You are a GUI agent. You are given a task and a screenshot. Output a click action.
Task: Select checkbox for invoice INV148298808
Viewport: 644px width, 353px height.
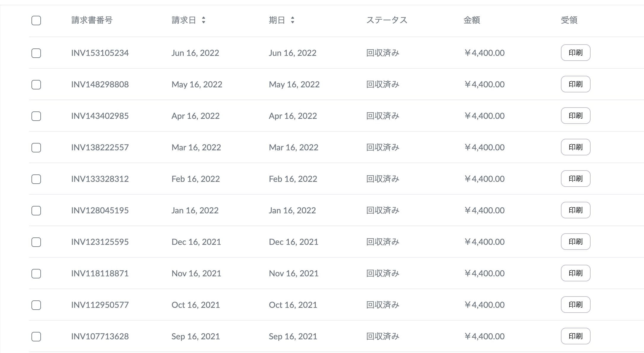[36, 85]
